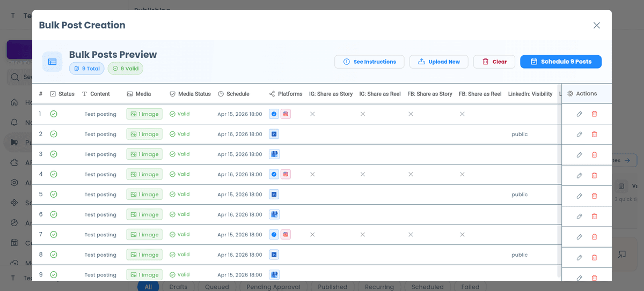Open the Recurring tab behind the dialog

coord(379,286)
